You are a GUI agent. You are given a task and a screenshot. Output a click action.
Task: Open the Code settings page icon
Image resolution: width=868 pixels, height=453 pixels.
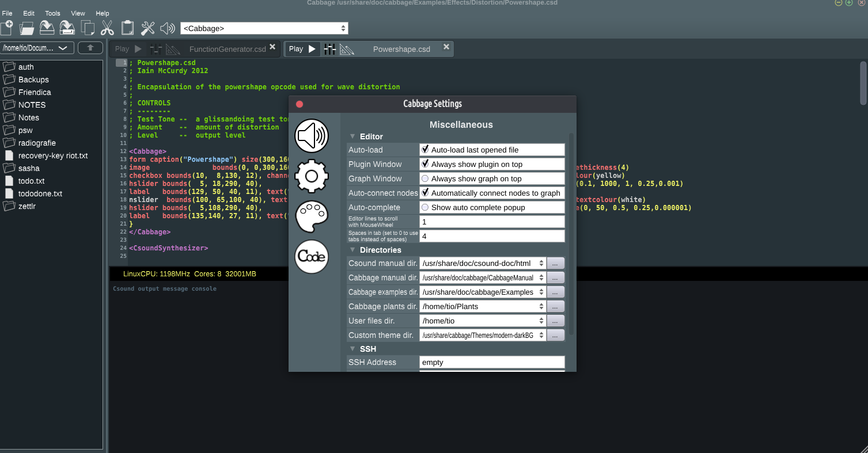tap(311, 257)
